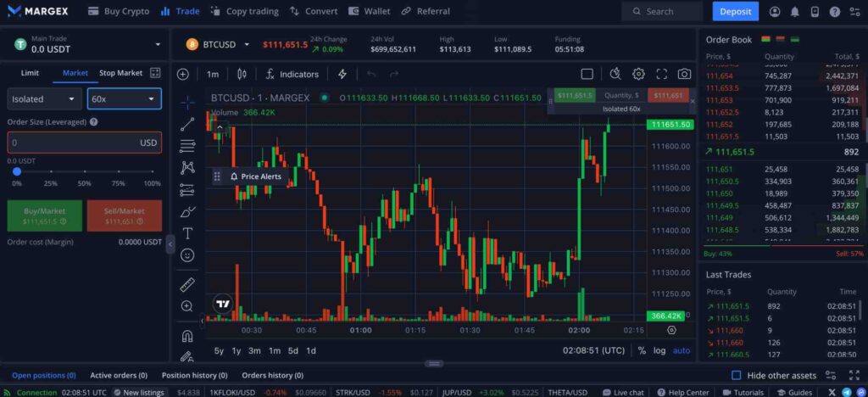This screenshot has height=397, width=868.
Task: Open Copy trading page
Action: [244, 11]
